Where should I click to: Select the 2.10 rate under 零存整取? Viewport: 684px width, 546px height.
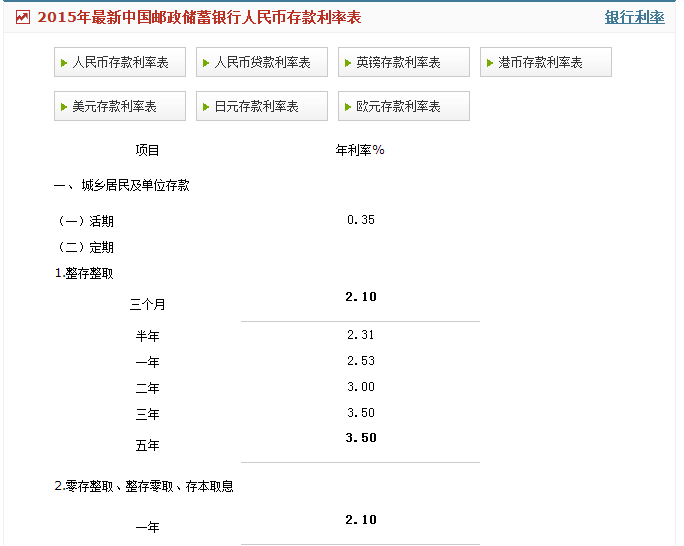[361, 520]
